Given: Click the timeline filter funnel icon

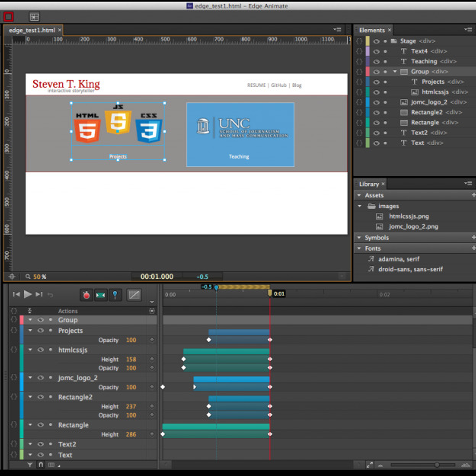Looking at the screenshot, I should coord(30,465).
